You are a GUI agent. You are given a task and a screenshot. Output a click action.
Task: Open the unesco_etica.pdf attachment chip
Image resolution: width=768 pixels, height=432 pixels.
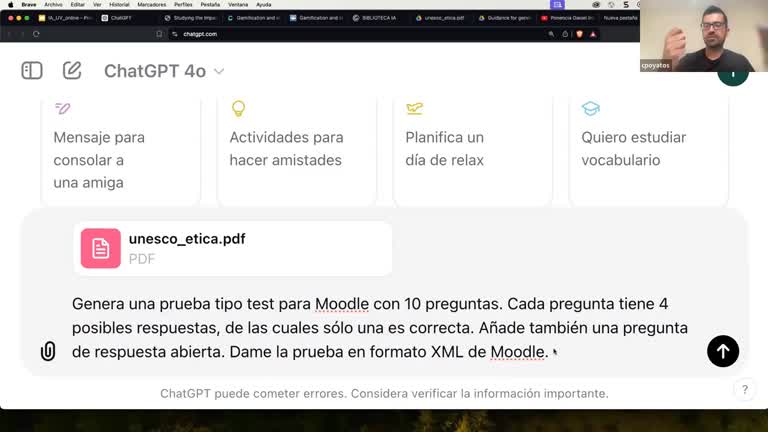tap(233, 248)
